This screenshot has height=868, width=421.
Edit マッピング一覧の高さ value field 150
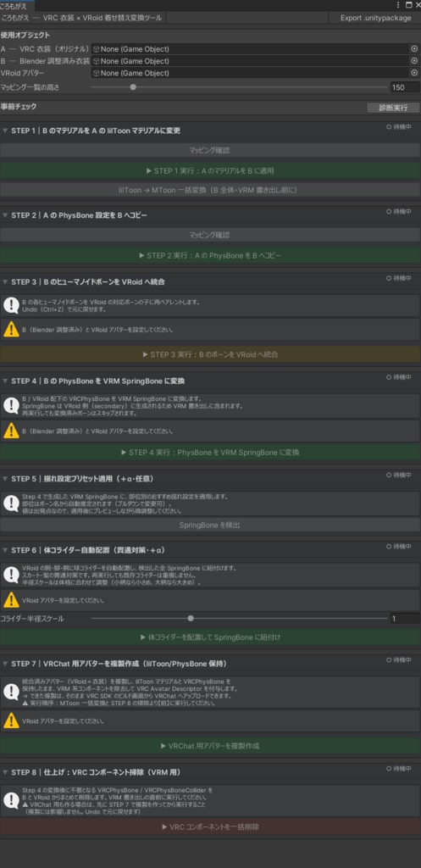pyautogui.click(x=405, y=87)
